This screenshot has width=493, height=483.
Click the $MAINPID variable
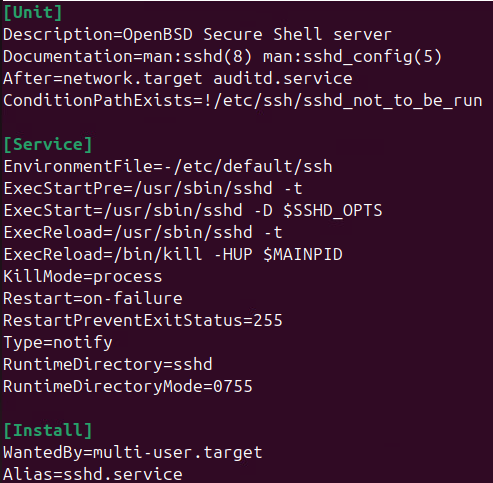(303, 255)
